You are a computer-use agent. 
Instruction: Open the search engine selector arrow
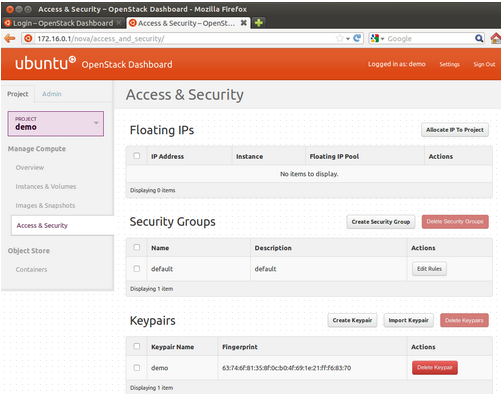[382, 39]
